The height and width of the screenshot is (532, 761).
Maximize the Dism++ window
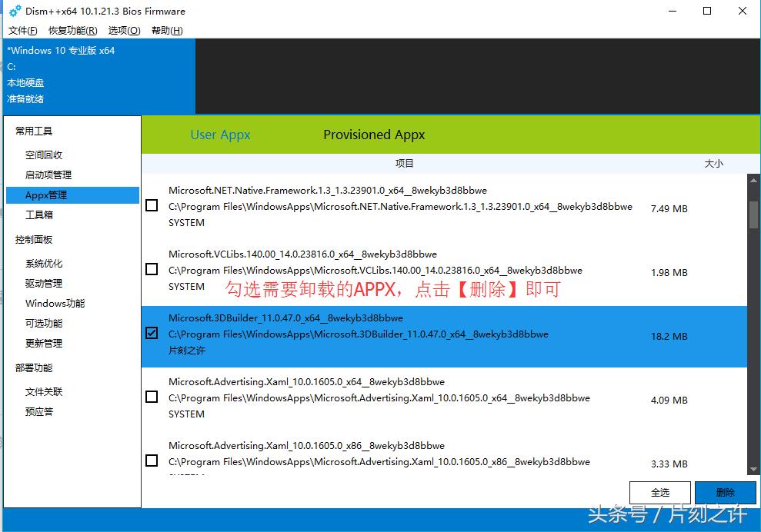pos(707,11)
